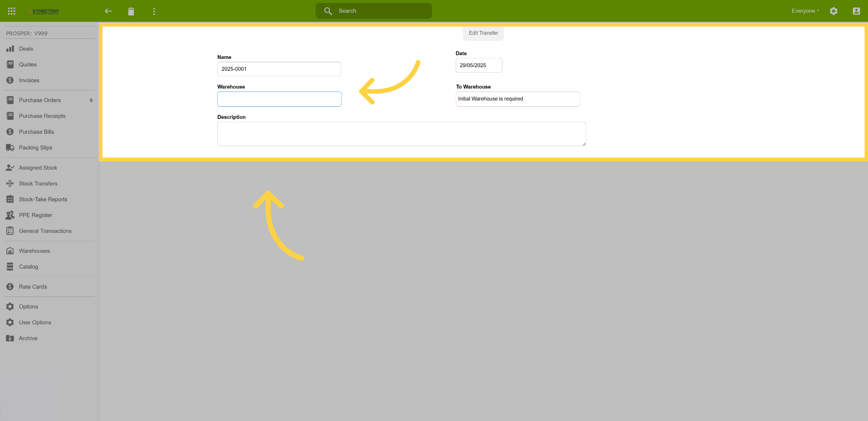Focus the Description text area

coord(401,134)
